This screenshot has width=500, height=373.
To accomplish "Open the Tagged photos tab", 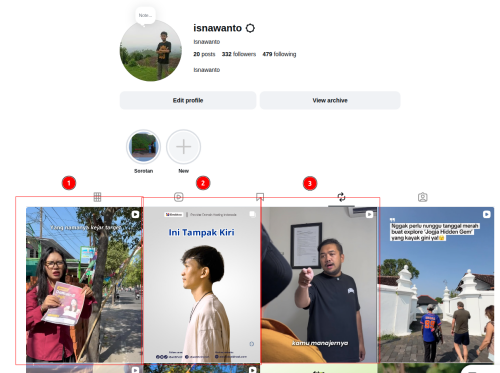I will pyautogui.click(x=423, y=197).
